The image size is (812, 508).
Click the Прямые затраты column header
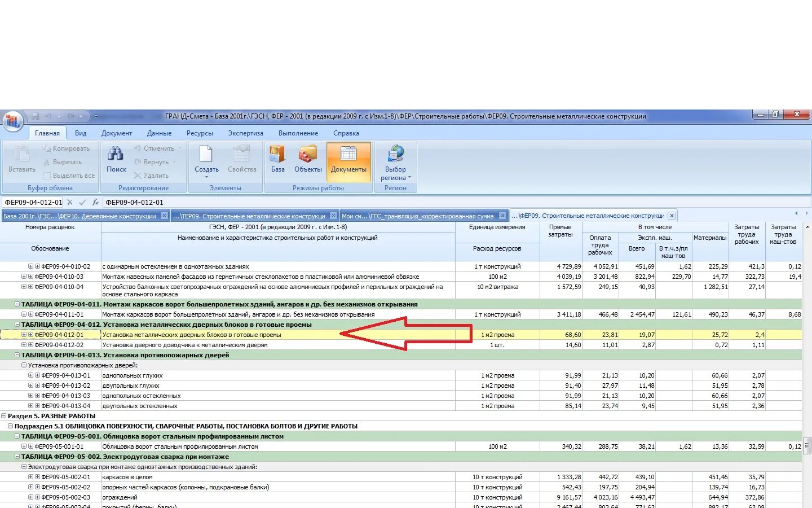coord(561,241)
